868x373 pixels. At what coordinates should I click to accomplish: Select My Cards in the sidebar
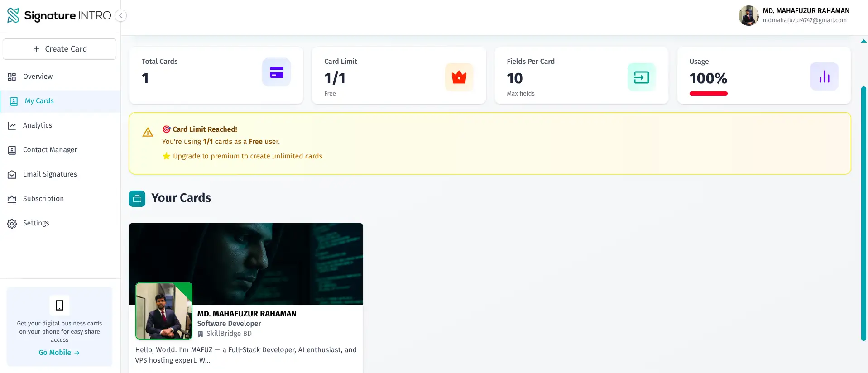pos(60,101)
